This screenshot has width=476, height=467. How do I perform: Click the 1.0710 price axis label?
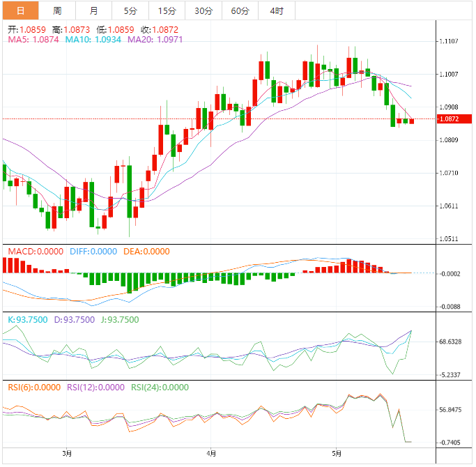click(449, 174)
